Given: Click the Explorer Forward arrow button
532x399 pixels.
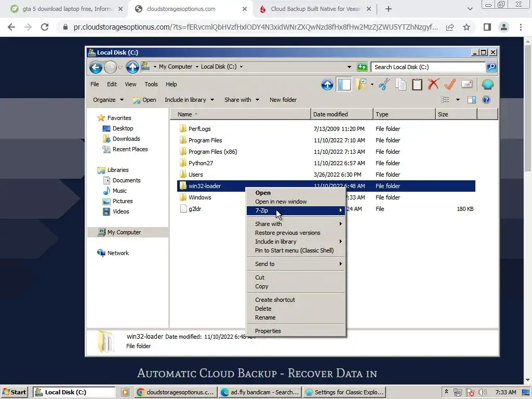Looking at the screenshot, I should pos(110,67).
